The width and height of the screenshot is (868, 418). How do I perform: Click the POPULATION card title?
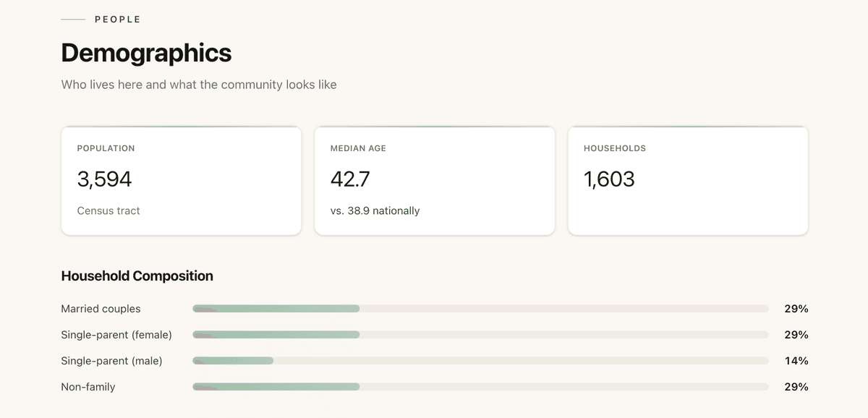(106, 148)
